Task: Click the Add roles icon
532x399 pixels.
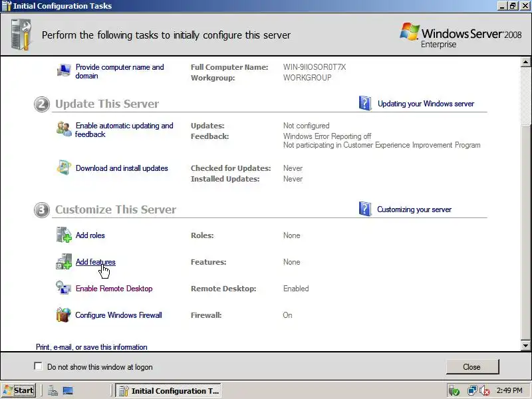Action: (64, 235)
